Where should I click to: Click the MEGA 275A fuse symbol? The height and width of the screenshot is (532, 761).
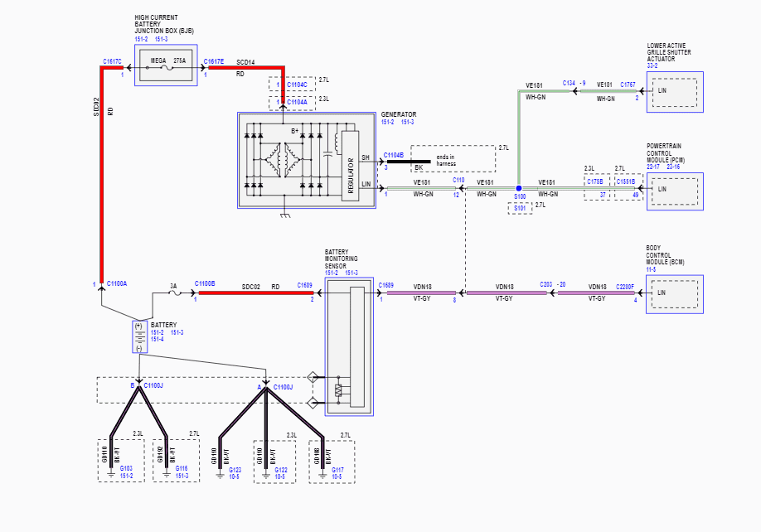(166, 68)
